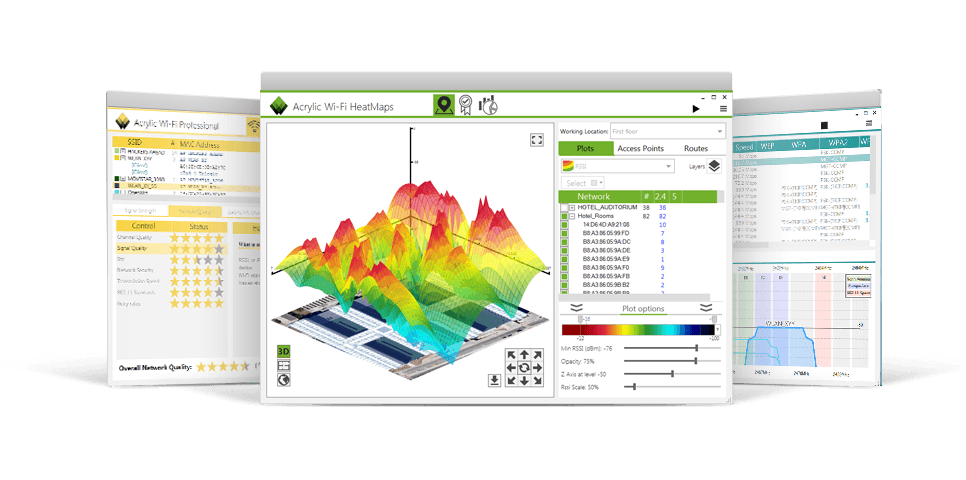The image size is (966, 480).
Task: Open the reports chart icon in HeatMaps toolbar
Action: 488,105
